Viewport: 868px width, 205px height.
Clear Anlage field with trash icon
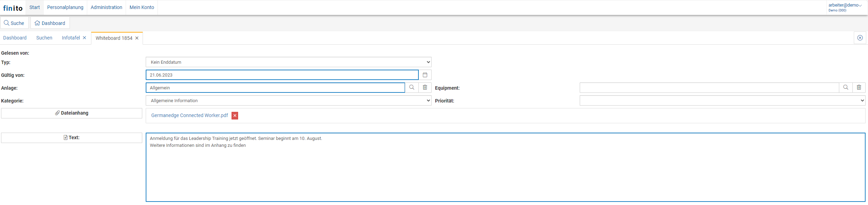click(x=425, y=88)
